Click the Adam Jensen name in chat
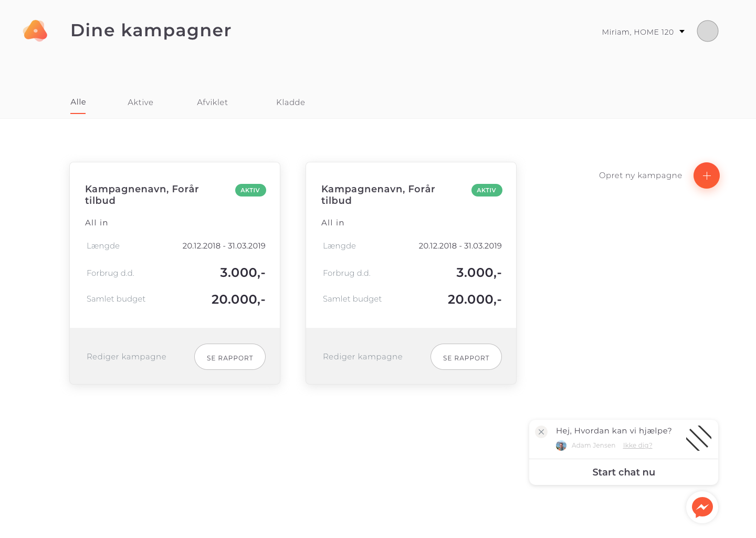Screen dimensions: 756x538 [x=593, y=446]
